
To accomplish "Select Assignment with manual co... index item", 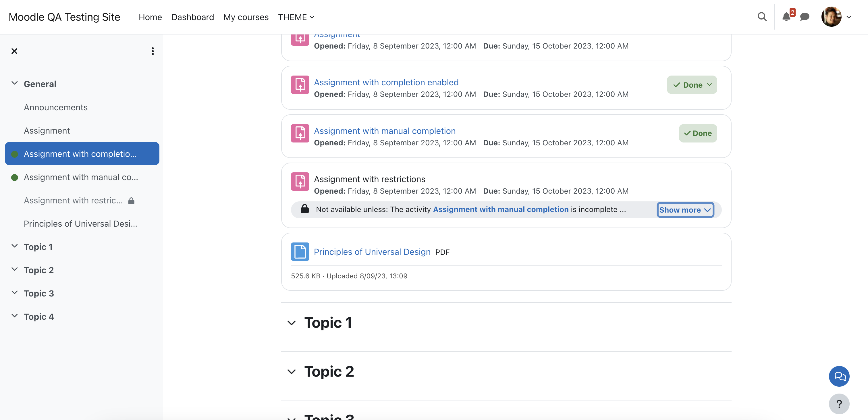I will pos(81,177).
